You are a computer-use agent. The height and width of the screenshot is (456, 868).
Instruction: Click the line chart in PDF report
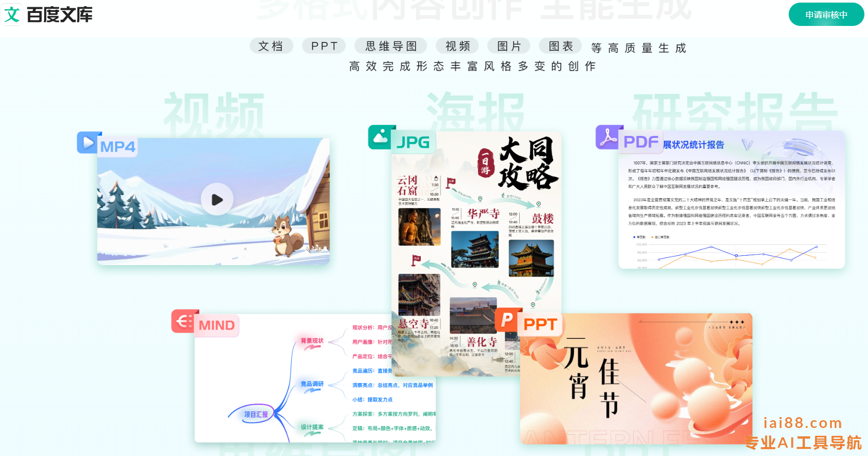click(x=731, y=252)
